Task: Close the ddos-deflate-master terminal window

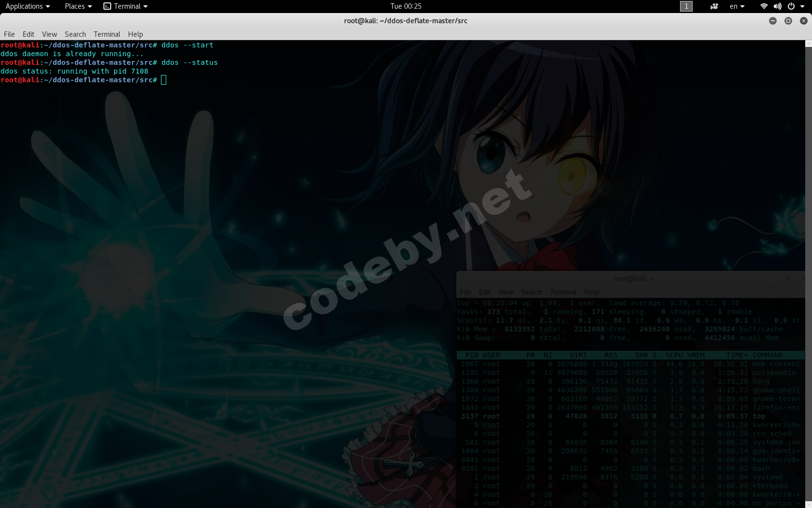Action: [x=804, y=21]
